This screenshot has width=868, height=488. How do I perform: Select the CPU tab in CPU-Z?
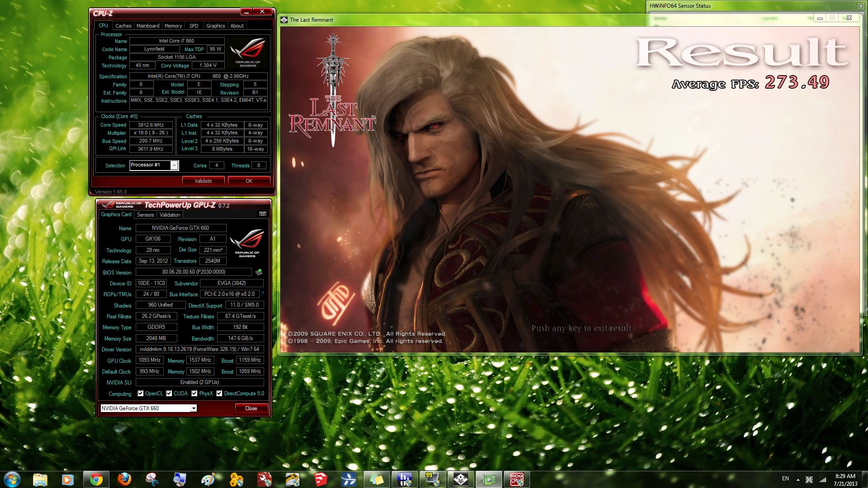pyautogui.click(x=104, y=26)
